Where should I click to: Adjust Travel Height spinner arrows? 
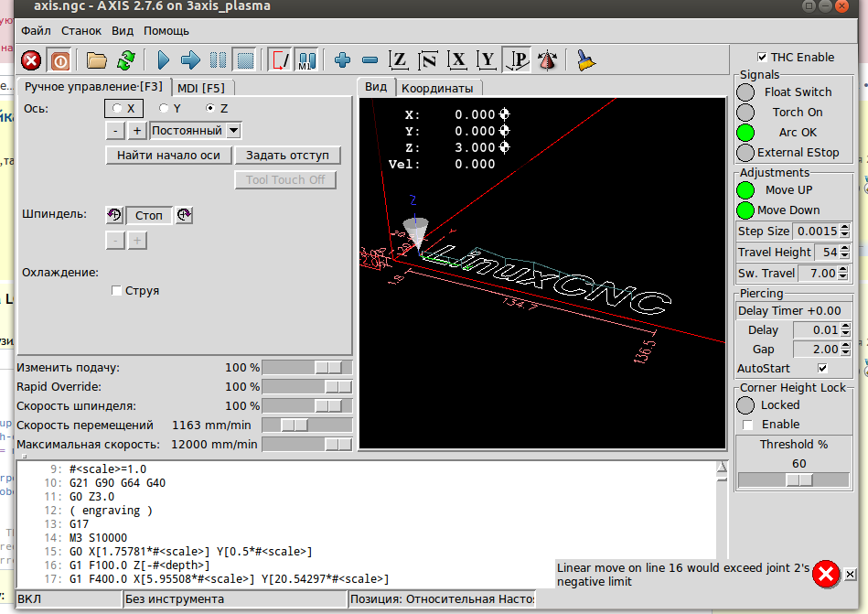[845, 252]
